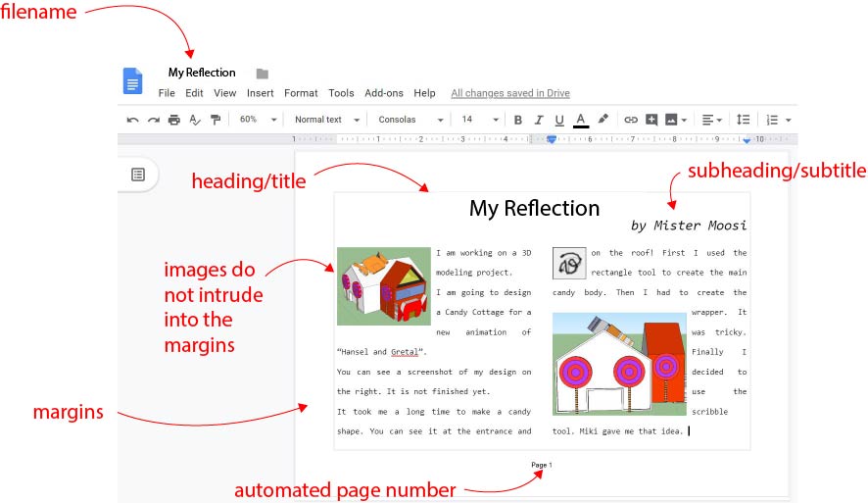
Task: Click All changes saved in Drive link
Action: point(510,93)
